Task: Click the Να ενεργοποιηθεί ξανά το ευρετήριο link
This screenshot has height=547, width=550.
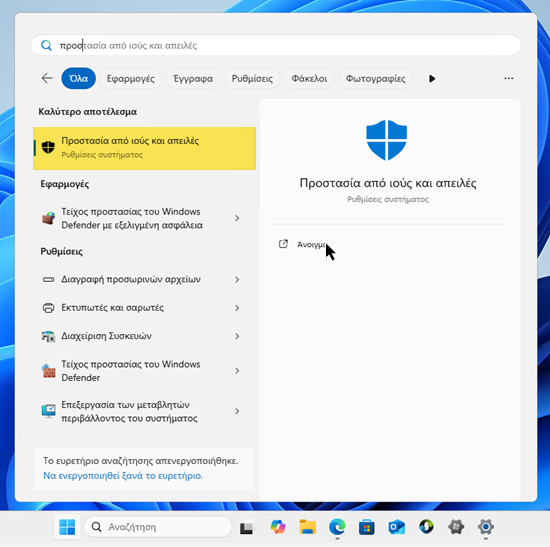Action: tap(123, 476)
